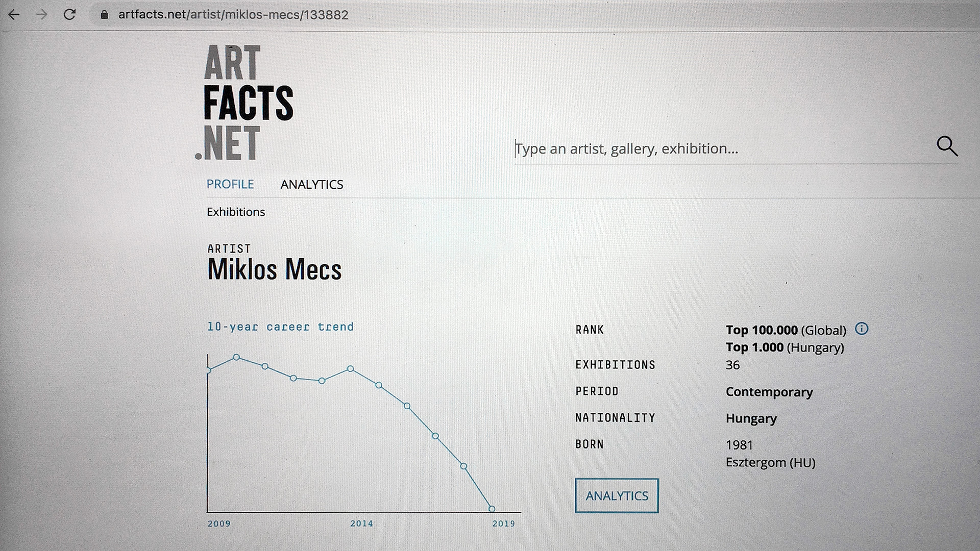Open the Exhibitions link
Viewport: 980px width, 551px height.
point(236,212)
